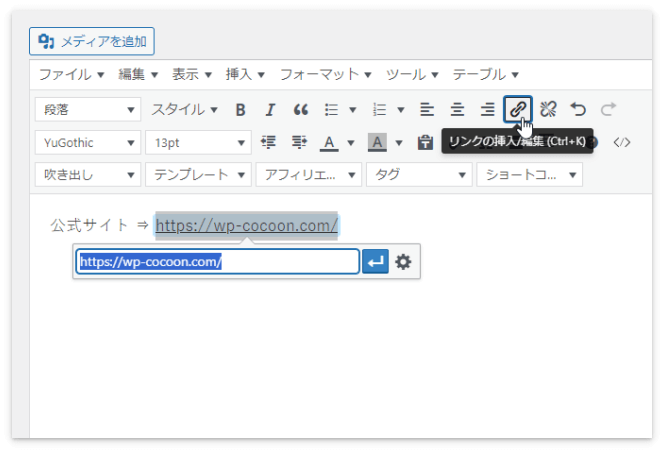The width and height of the screenshot is (664, 451).
Task: Open the アフィリエ... dropdown
Action: 309,174
